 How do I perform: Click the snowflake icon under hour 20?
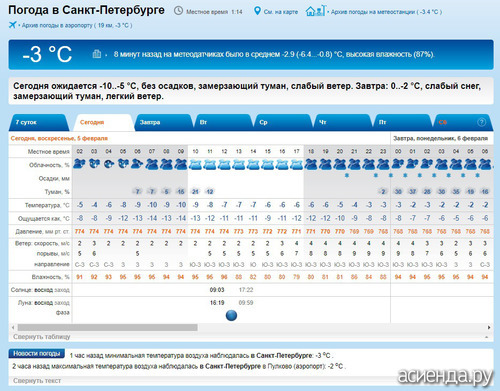[347, 175]
